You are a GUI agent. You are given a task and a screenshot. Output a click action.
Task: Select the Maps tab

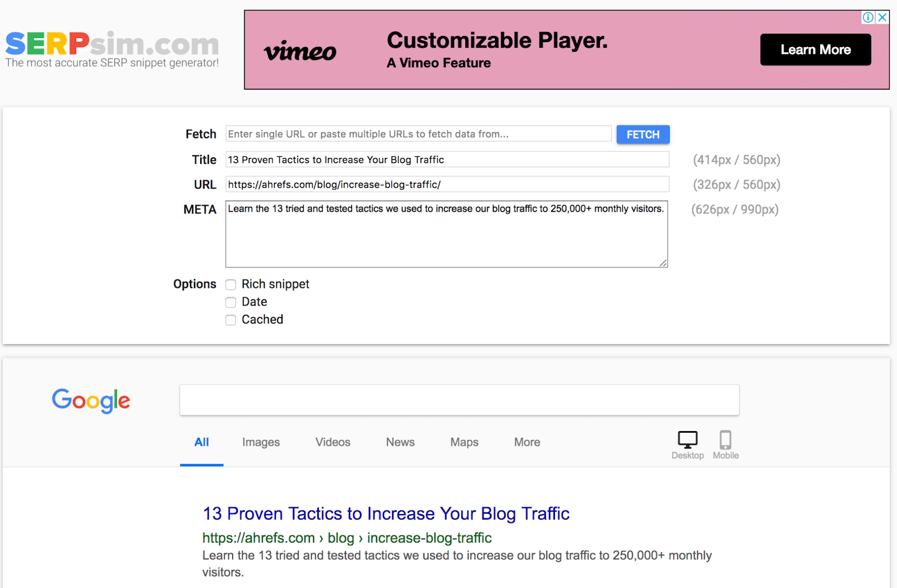coord(464,442)
